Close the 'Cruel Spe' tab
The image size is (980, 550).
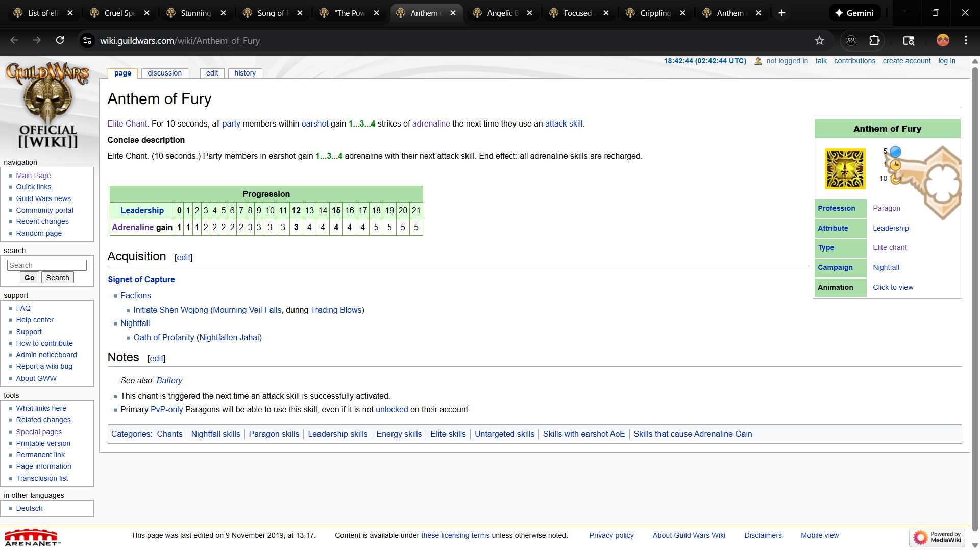[x=146, y=13]
